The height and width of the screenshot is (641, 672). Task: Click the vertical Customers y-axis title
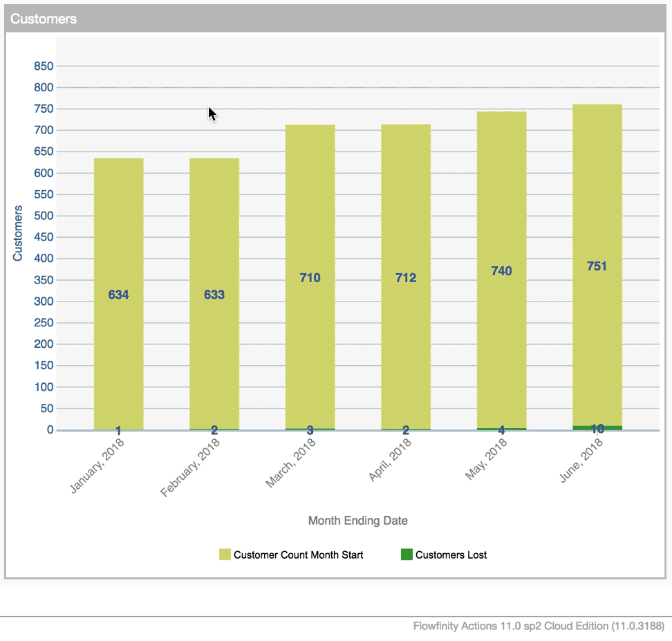(x=18, y=233)
